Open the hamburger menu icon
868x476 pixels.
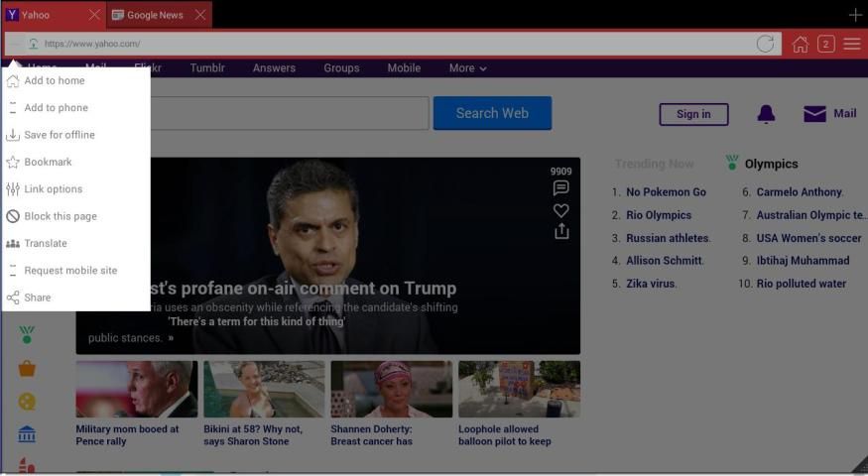tap(852, 44)
